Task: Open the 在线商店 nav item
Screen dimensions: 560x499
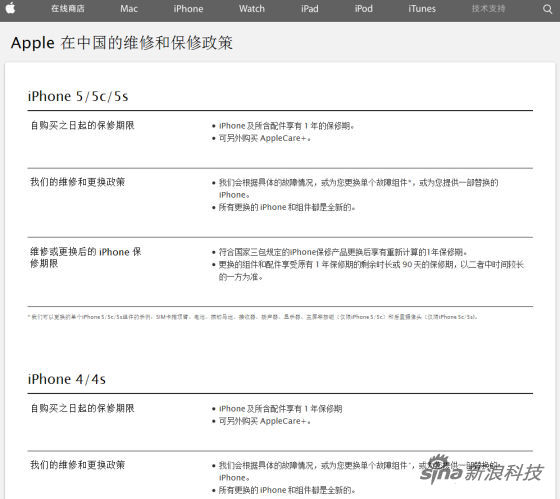Action: (x=68, y=9)
